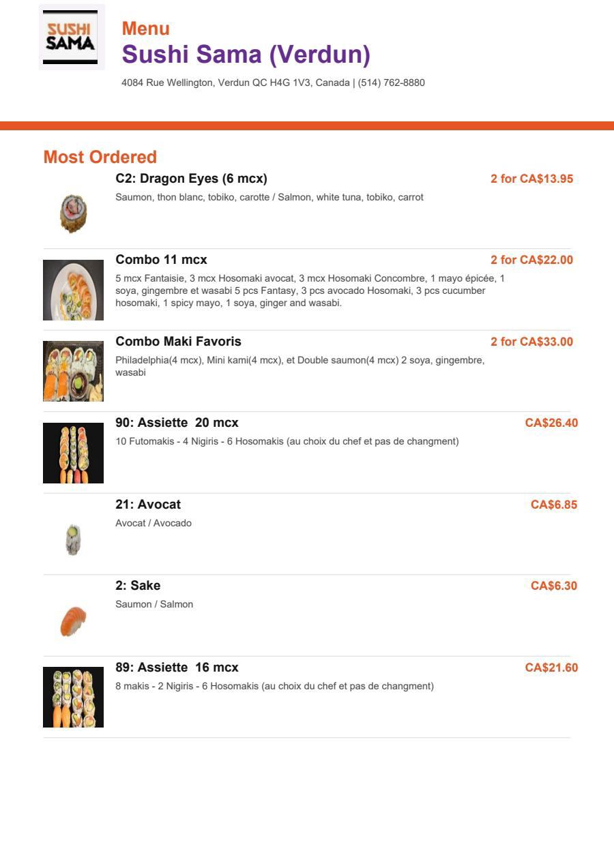Click the Sushi Sama logo image

(x=72, y=38)
